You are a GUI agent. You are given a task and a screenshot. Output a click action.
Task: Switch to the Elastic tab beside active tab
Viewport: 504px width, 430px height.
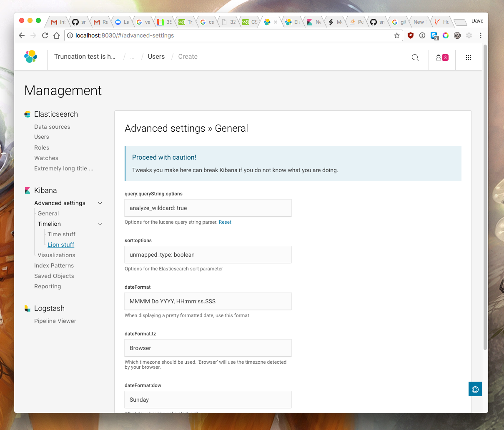(x=293, y=22)
